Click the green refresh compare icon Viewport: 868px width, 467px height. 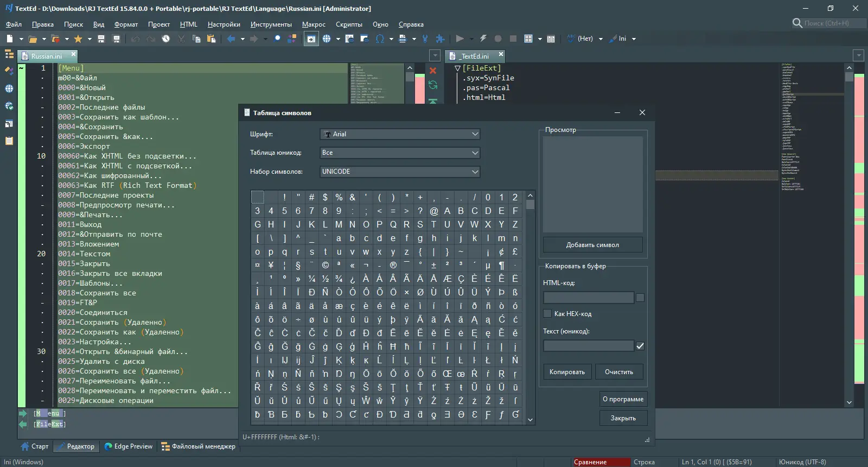point(433,85)
